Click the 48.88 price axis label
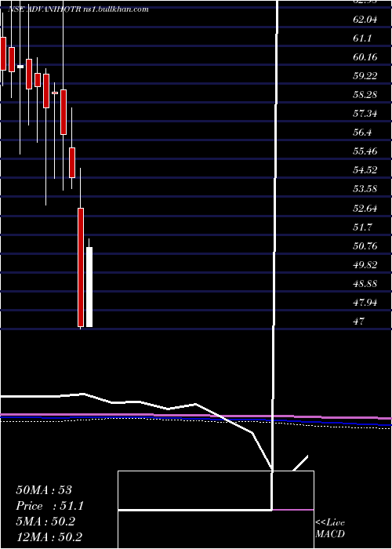The image size is (392, 549). (x=365, y=284)
